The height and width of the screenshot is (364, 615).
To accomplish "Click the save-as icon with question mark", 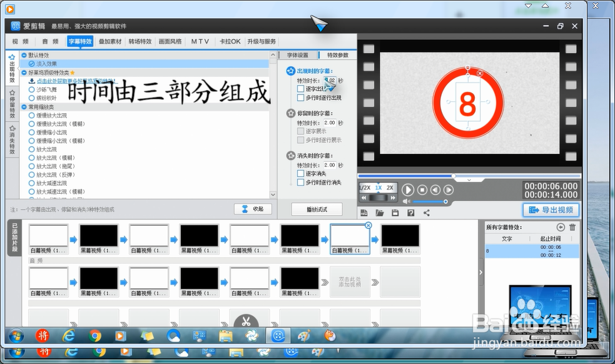I will pyautogui.click(x=410, y=213).
